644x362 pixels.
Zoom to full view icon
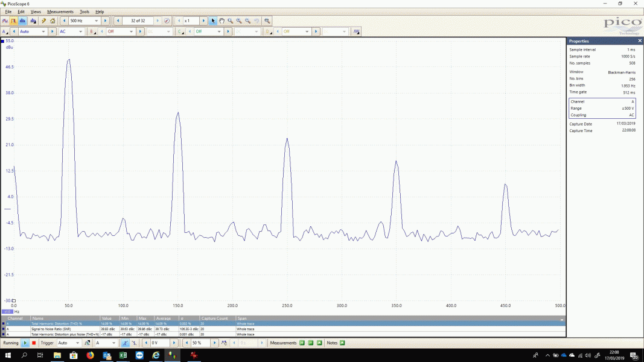pyautogui.click(x=267, y=21)
